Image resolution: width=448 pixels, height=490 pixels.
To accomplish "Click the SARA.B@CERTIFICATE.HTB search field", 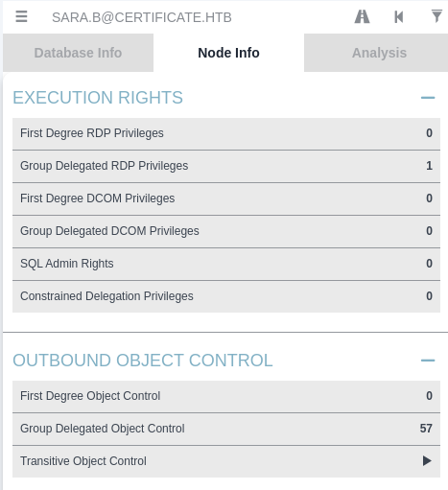I will (x=142, y=17).
